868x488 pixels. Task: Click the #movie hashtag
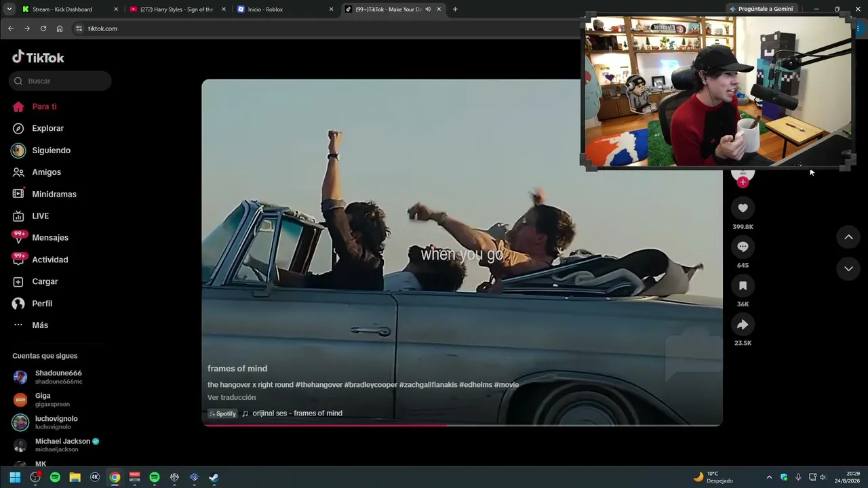tap(507, 385)
